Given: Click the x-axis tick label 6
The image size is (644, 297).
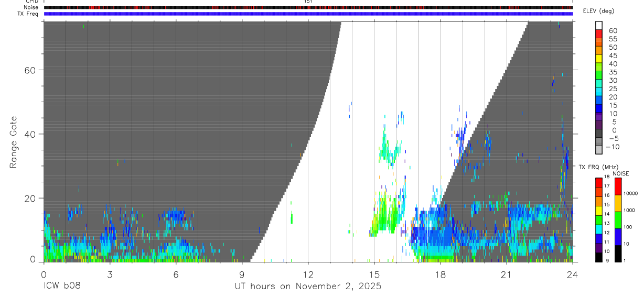Looking at the screenshot, I should [x=176, y=274].
